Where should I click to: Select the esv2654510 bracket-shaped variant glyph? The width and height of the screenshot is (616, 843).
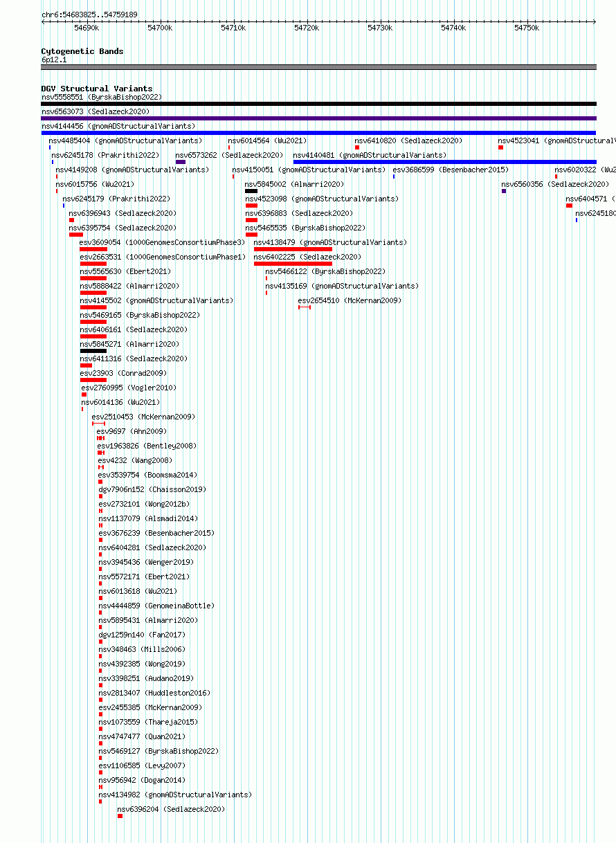305,307
